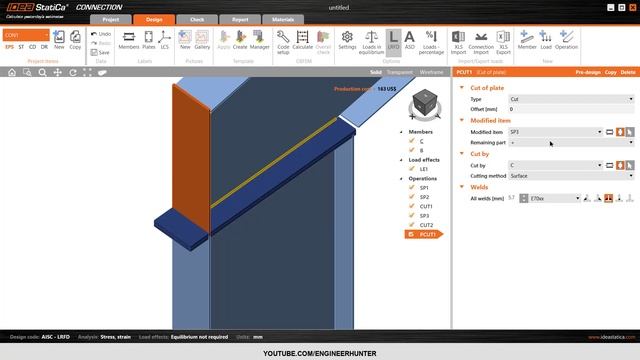Open Settings gear icon

coord(347,40)
